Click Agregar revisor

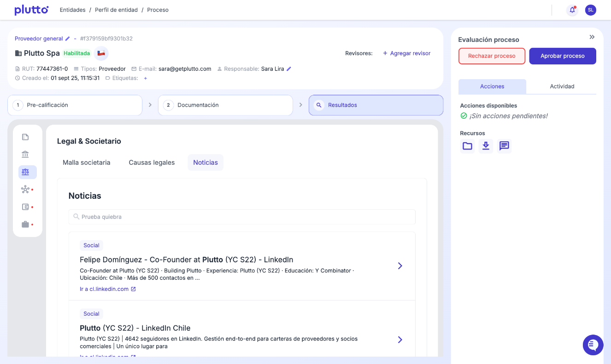(406, 53)
